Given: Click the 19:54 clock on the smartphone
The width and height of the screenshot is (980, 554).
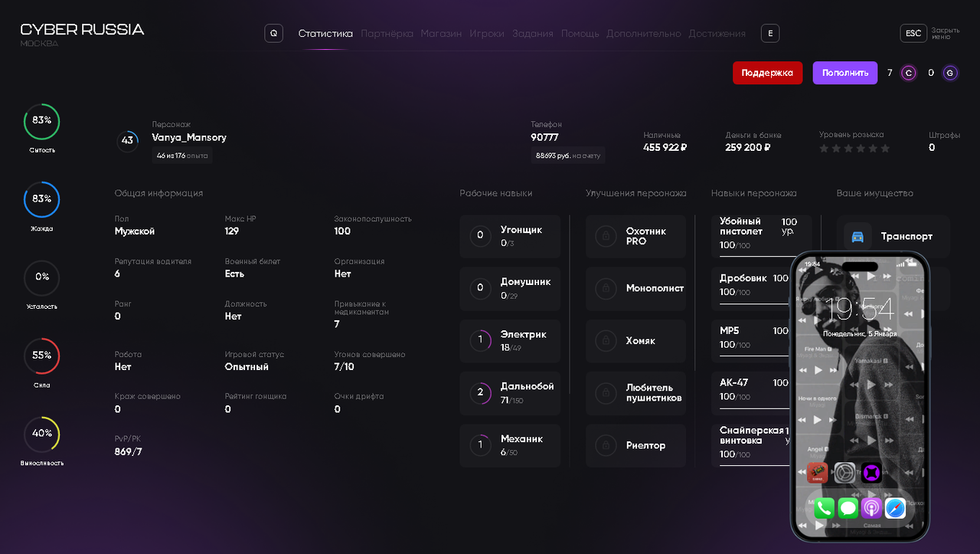Looking at the screenshot, I should (858, 310).
